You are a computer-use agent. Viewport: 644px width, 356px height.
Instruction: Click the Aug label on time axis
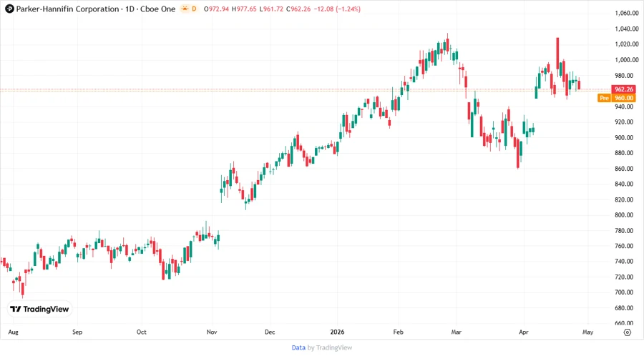(x=13, y=332)
